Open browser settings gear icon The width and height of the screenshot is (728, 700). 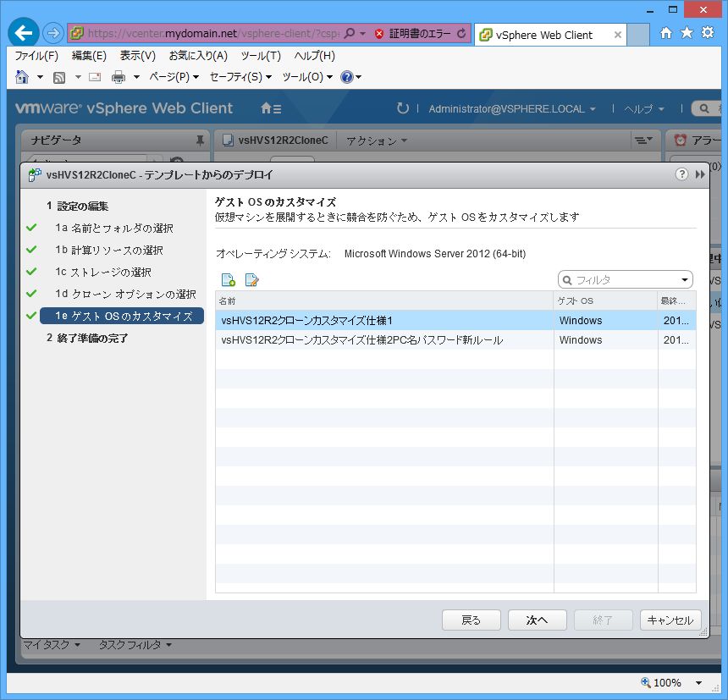(708, 32)
